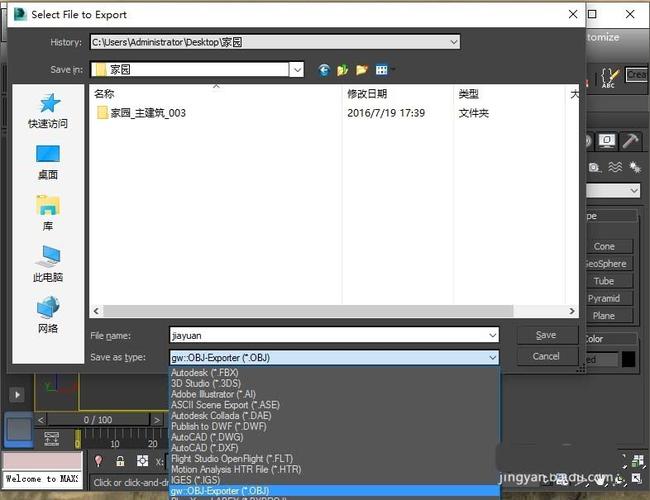The height and width of the screenshot is (500, 650).
Task: Go back to last folder visited icon
Action: tap(324, 70)
